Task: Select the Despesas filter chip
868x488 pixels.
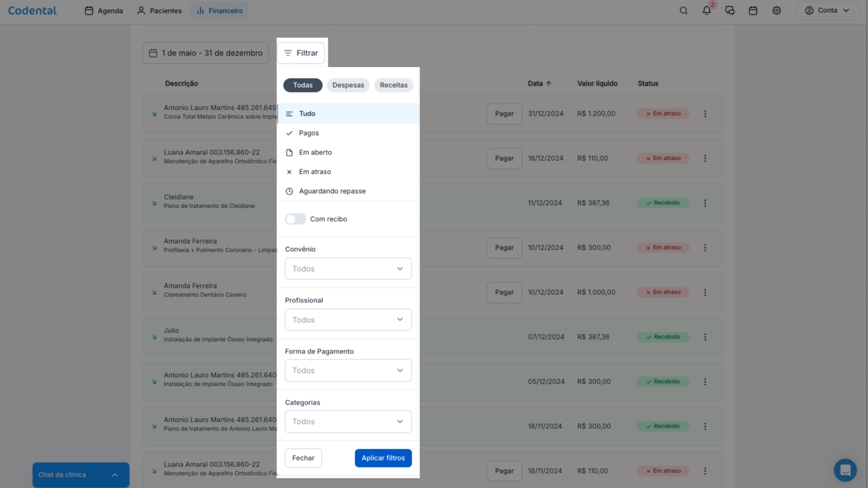Action: click(348, 85)
